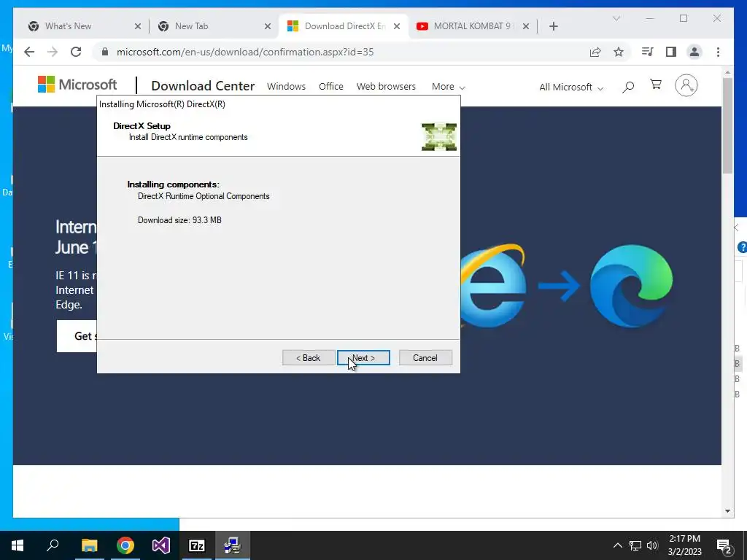Close the Download DirectX tab

coord(397,26)
